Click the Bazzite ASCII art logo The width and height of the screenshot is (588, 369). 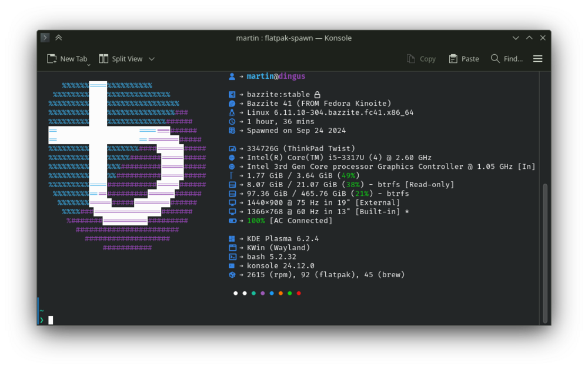pyautogui.click(x=127, y=167)
